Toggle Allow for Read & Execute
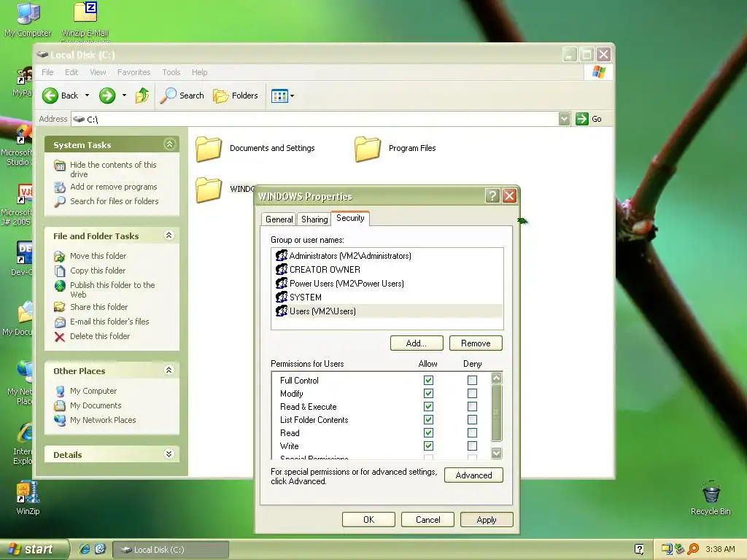This screenshot has height=560, width=747. [428, 406]
